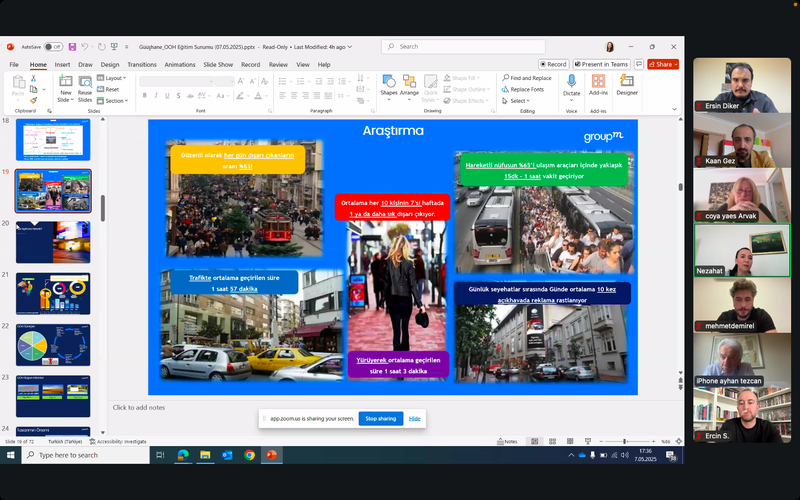The width and height of the screenshot is (800, 500).
Task: Click Clear All Formatting icon
Action: click(264, 81)
